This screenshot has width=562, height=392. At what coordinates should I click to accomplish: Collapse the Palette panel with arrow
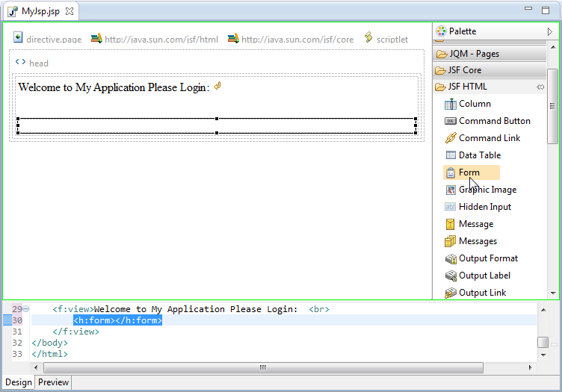pyautogui.click(x=550, y=31)
